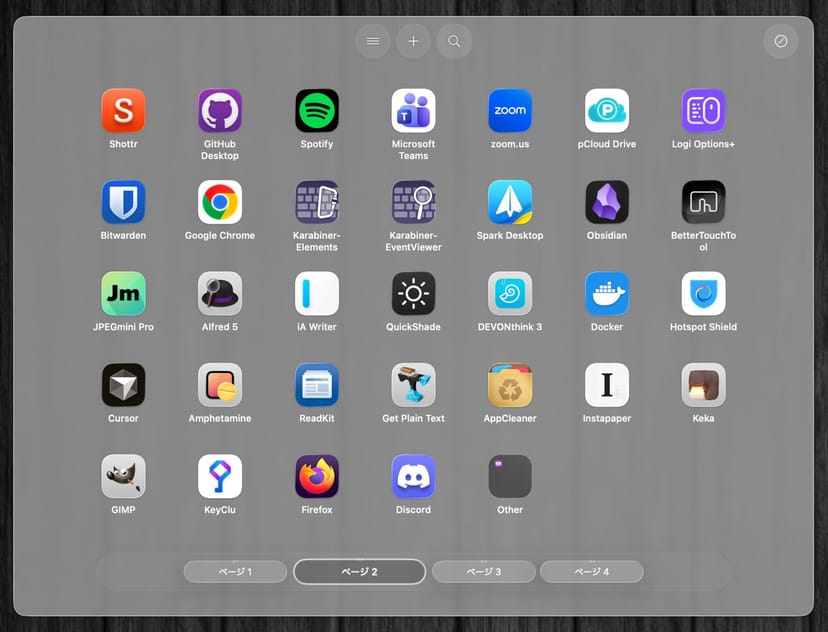This screenshot has height=632, width=828.
Task: Switch to ページ 1 tab
Action: (235, 572)
